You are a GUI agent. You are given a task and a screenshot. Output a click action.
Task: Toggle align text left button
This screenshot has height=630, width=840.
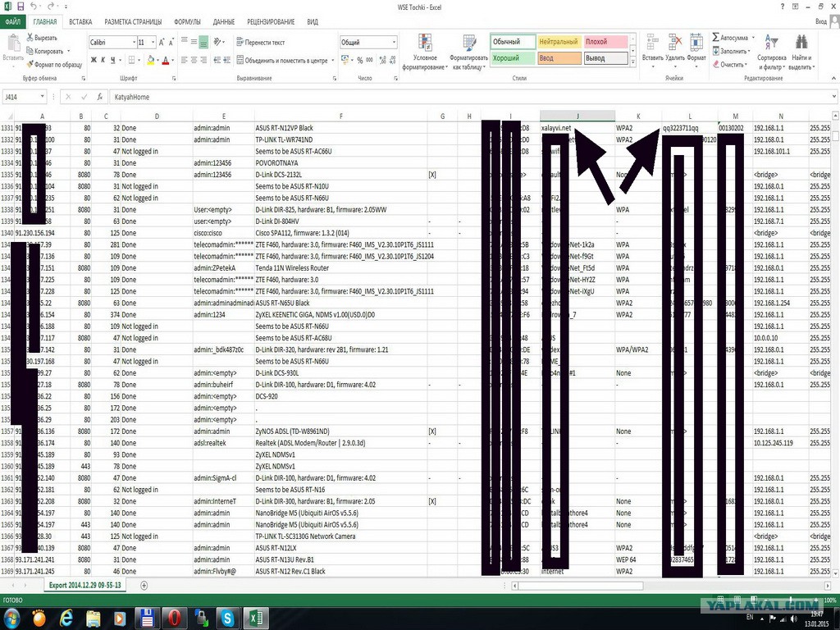[x=185, y=60]
